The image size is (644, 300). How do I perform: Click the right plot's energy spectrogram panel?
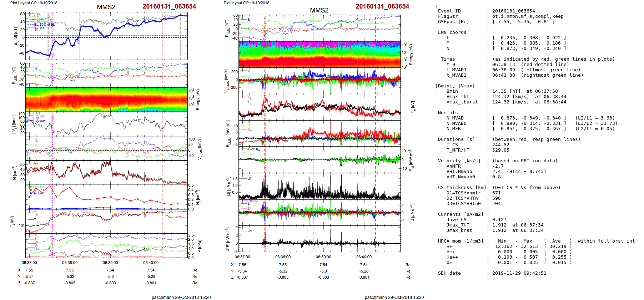point(320,54)
